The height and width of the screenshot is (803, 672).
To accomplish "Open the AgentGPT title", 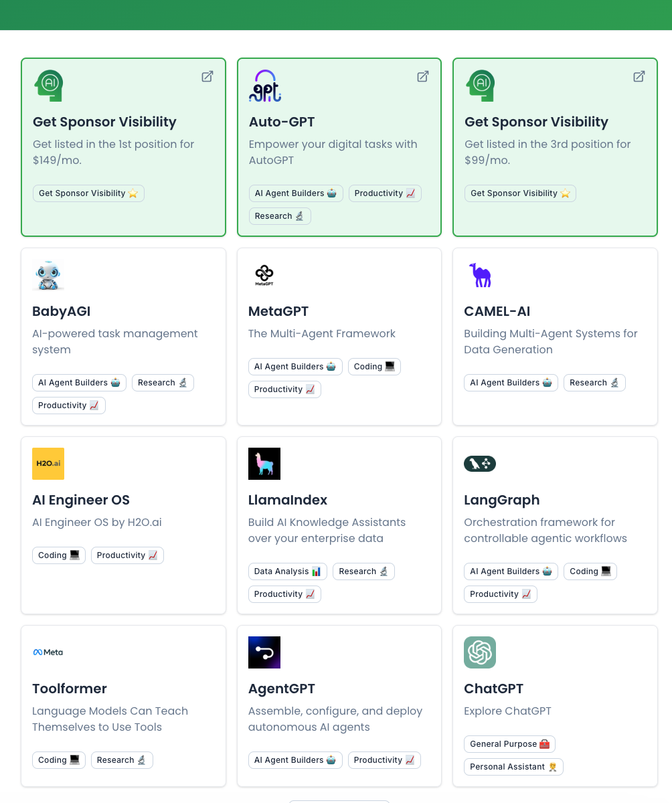I will pos(282,689).
